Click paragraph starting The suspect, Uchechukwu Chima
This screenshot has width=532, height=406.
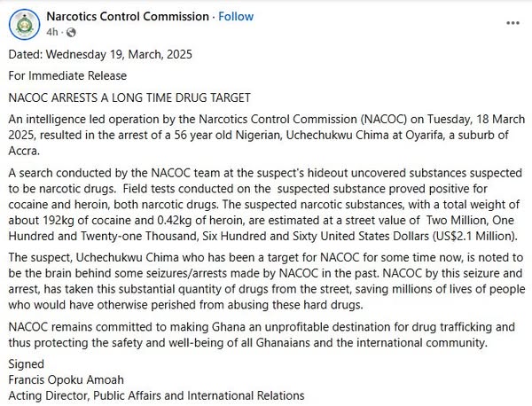tap(267, 281)
